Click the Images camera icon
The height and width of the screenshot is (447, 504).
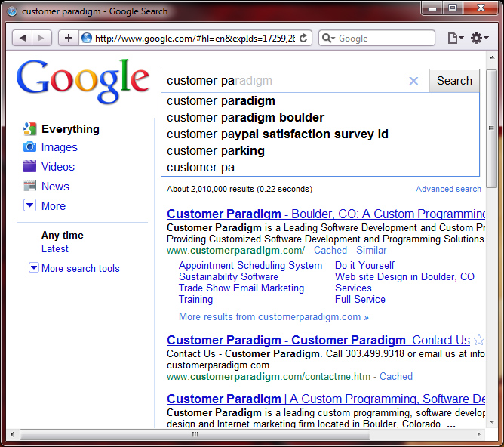pos(29,147)
